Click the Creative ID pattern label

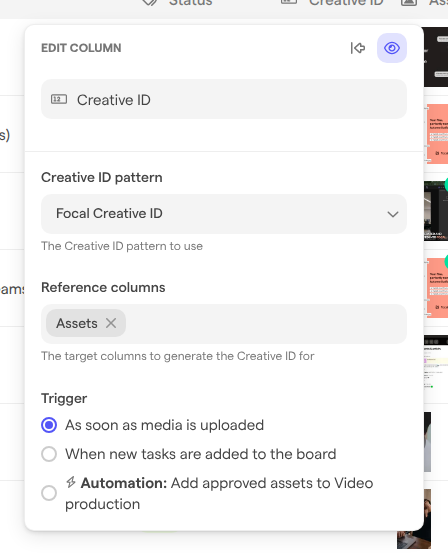(102, 177)
